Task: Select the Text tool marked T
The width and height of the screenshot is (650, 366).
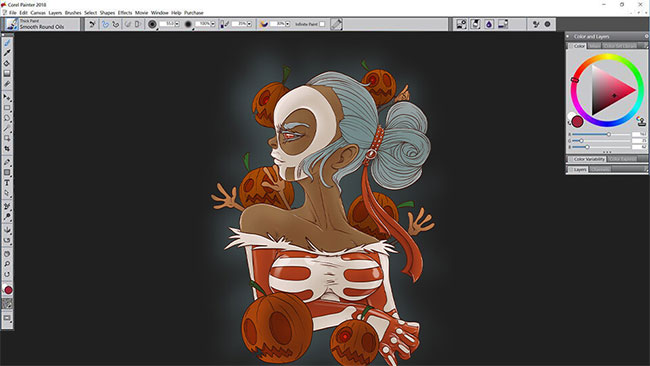Action: coord(7,183)
